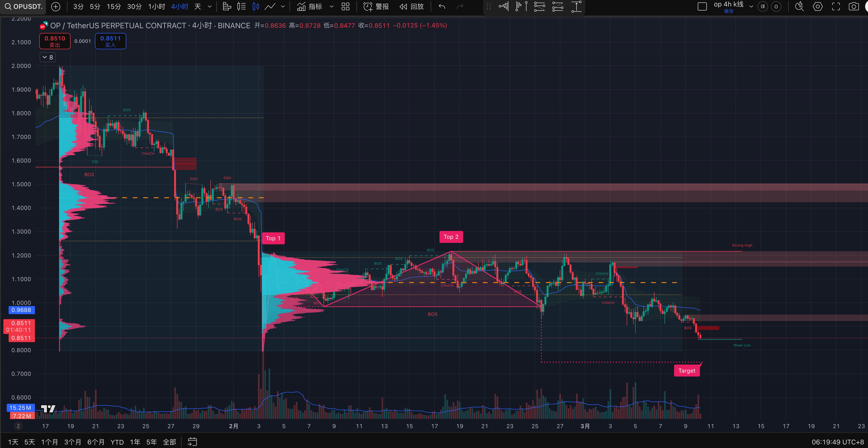Expand the timeframe interval dropdown arrow
The height and width of the screenshot is (448, 868).
tap(209, 6)
